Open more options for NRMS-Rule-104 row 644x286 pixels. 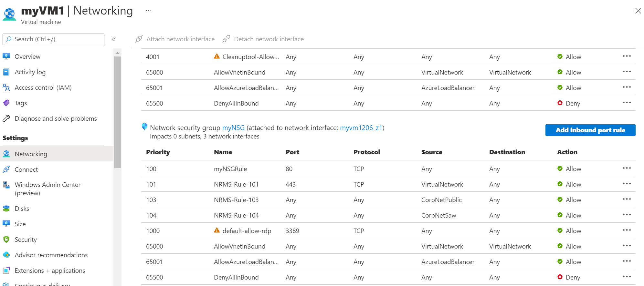(627, 215)
